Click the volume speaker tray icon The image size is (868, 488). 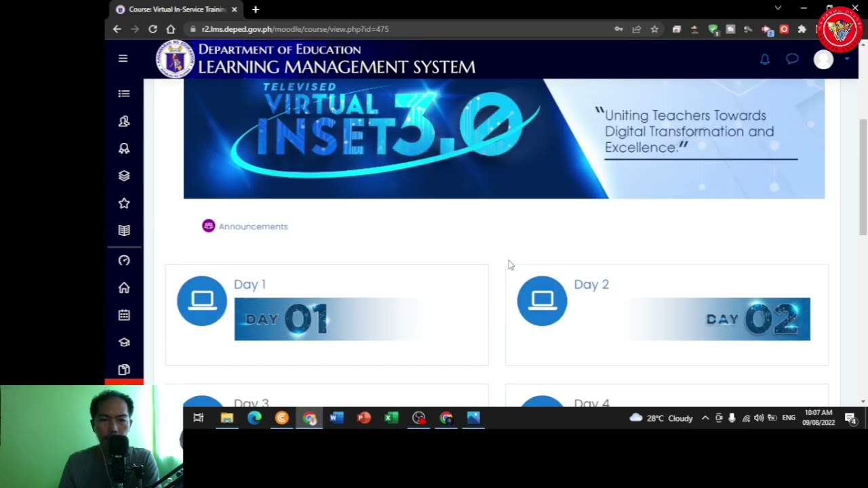[x=759, y=418]
